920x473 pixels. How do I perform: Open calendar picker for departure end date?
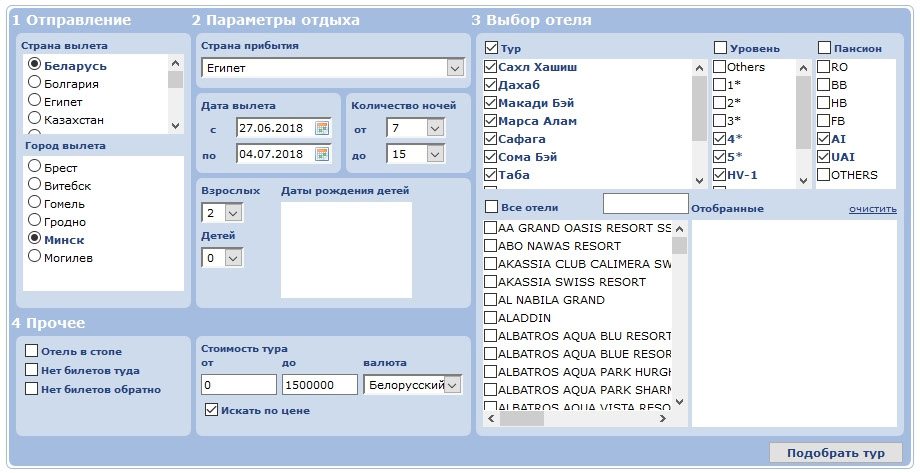[x=322, y=154]
